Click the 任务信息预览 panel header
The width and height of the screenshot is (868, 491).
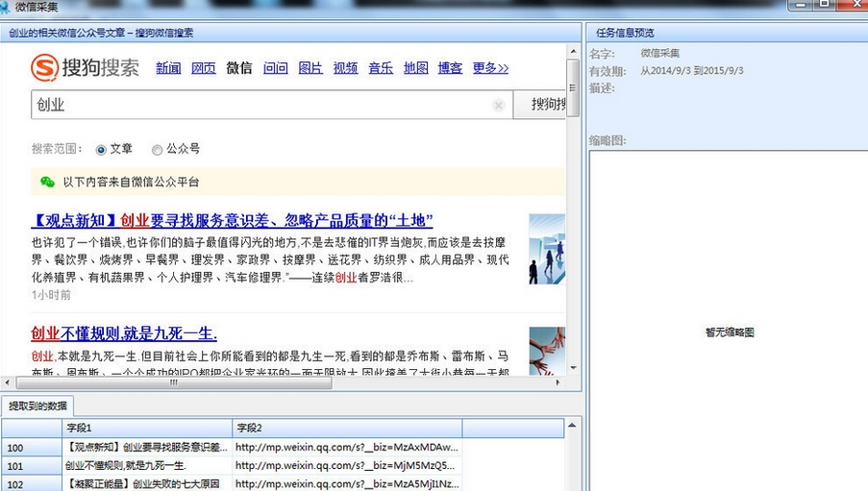(727, 33)
